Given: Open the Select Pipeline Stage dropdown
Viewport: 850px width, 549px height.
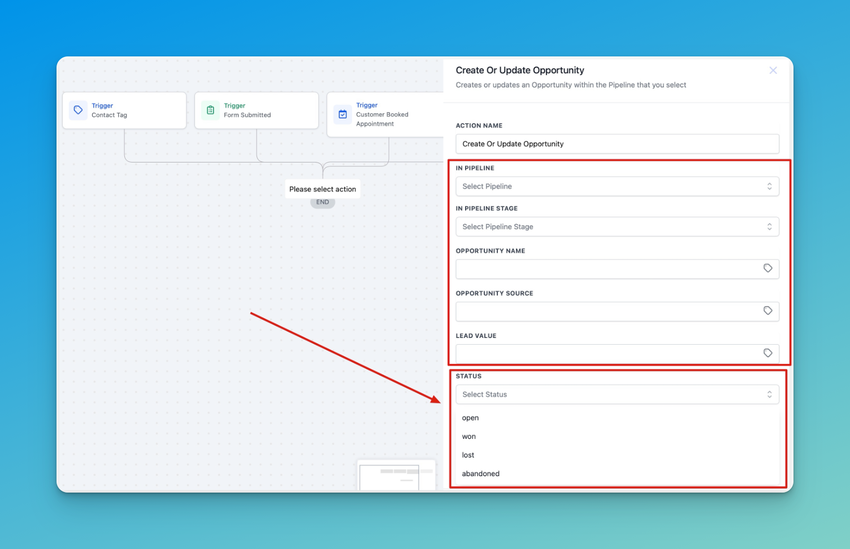Looking at the screenshot, I should point(617,227).
